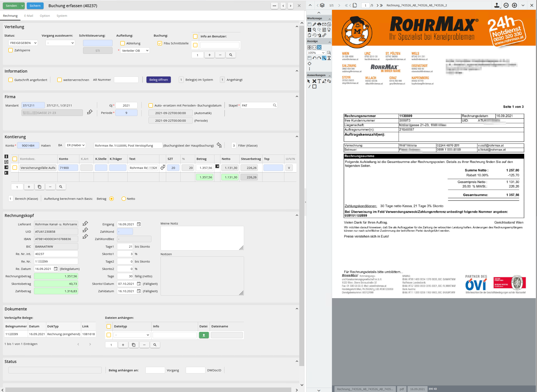Click the print icon in the Werkzeuge panel

[x=319, y=24]
